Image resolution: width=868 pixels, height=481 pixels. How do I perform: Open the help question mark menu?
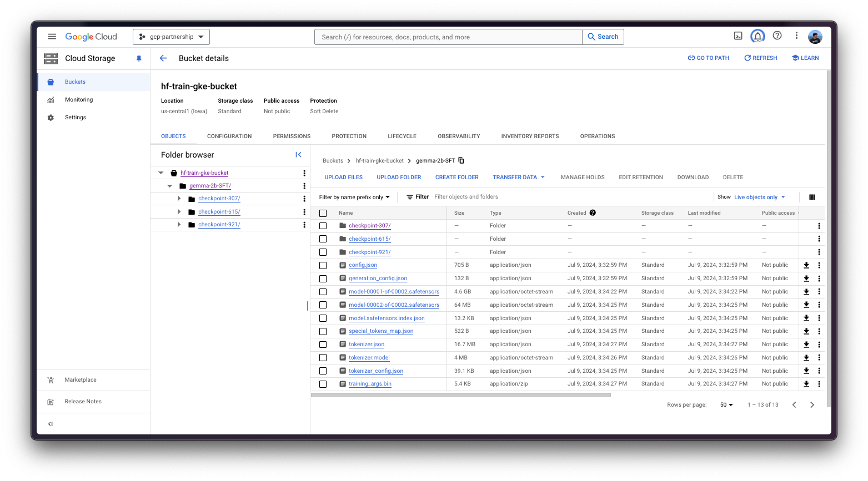(x=777, y=36)
